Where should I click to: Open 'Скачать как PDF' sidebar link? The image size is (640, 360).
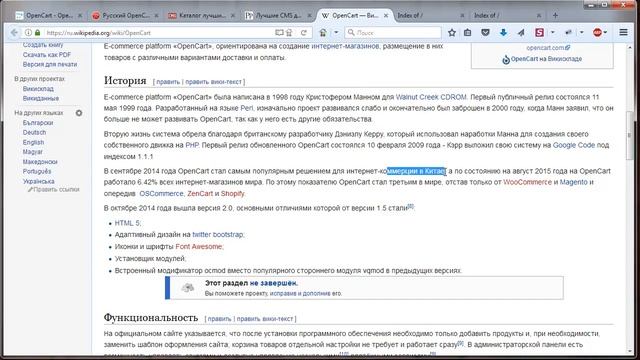click(47, 55)
